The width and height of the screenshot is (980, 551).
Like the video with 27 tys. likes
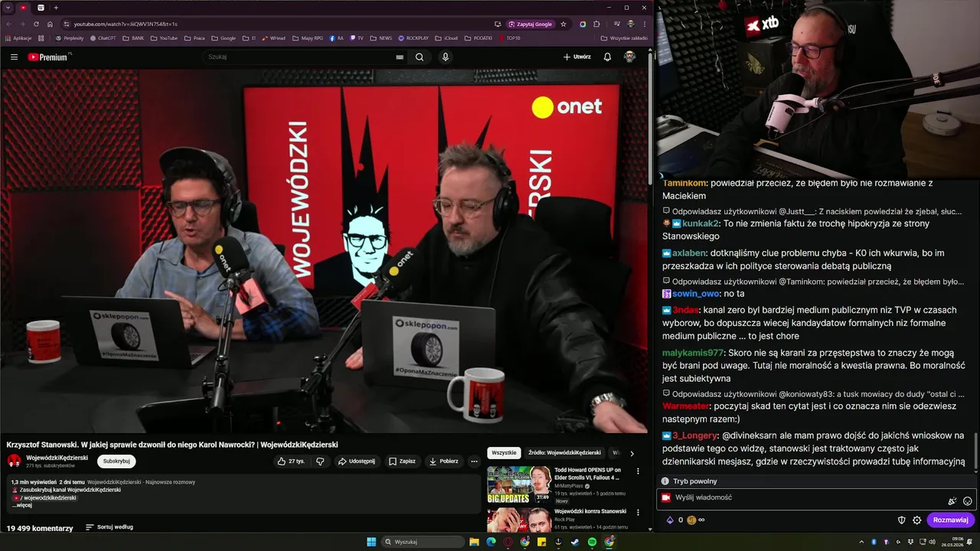(291, 461)
